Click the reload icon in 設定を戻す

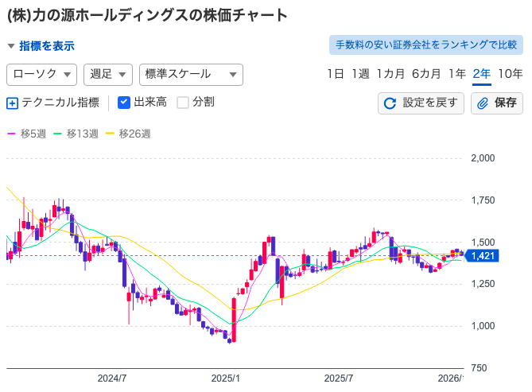tap(390, 103)
